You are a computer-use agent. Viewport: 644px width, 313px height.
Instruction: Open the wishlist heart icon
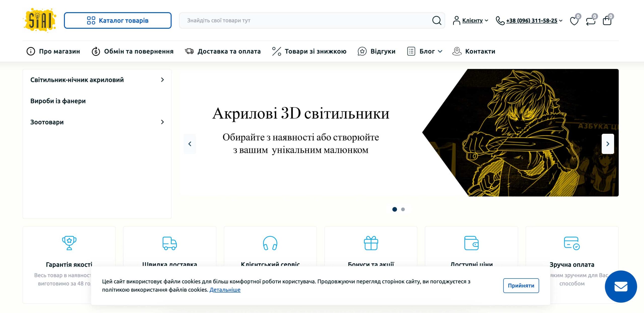click(574, 21)
